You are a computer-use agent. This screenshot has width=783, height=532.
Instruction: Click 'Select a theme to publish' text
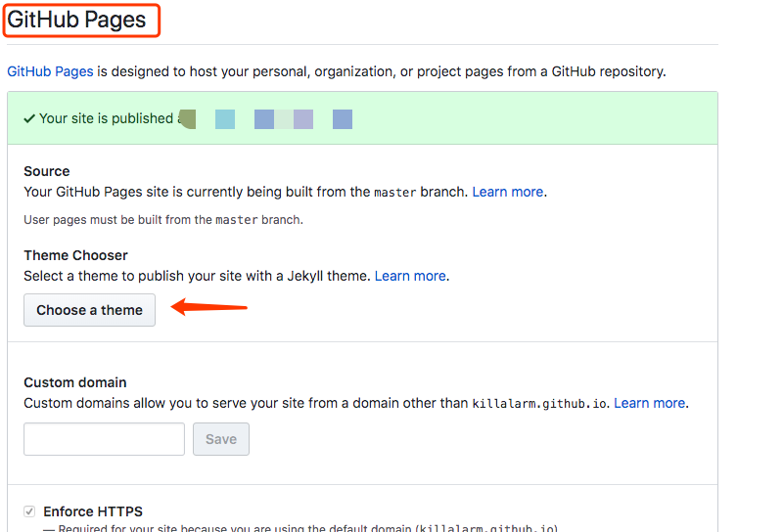[x=198, y=276]
